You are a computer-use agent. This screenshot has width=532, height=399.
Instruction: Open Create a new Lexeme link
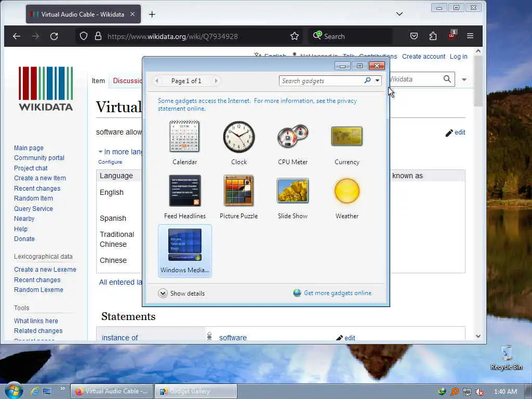pyautogui.click(x=45, y=270)
